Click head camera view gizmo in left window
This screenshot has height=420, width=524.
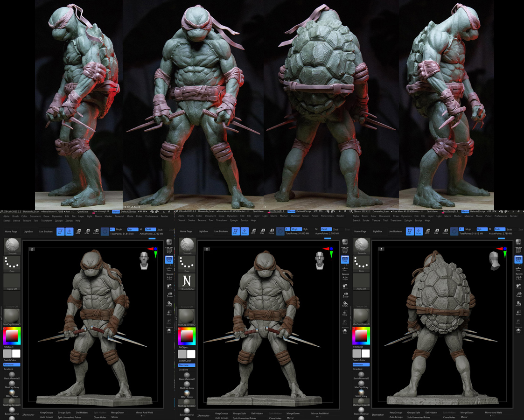click(x=144, y=260)
